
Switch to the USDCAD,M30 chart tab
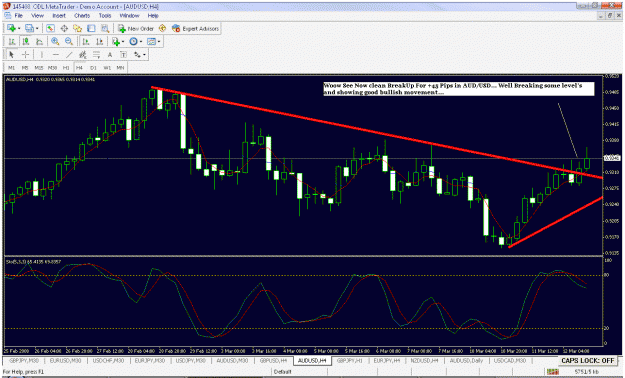tap(510, 360)
